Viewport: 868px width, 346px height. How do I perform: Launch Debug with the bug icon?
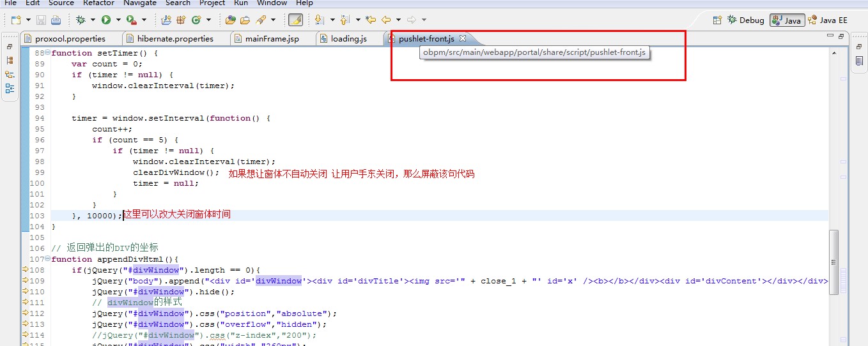[81, 20]
